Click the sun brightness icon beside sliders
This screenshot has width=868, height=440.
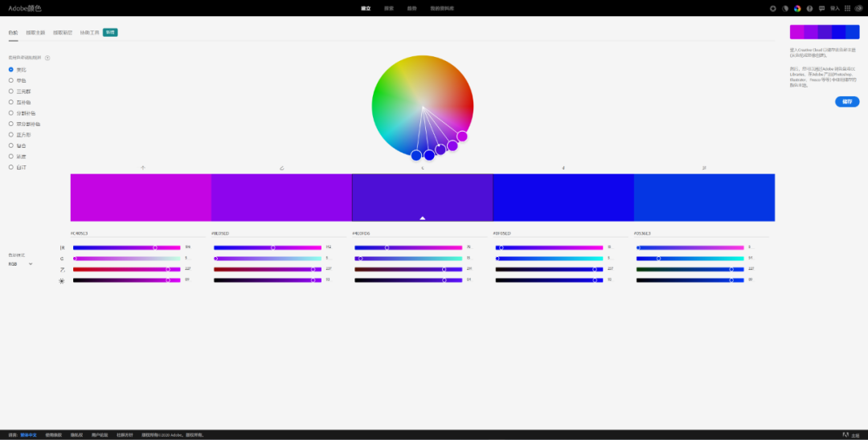[61, 281]
